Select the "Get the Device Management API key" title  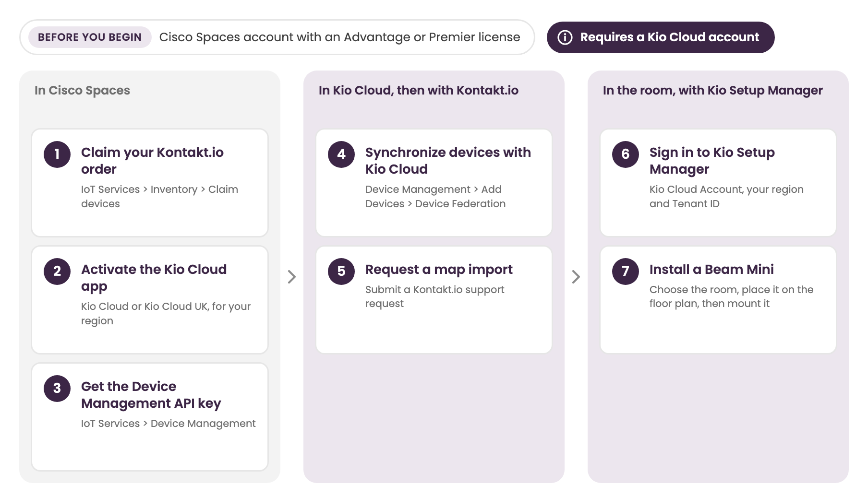pos(151,395)
